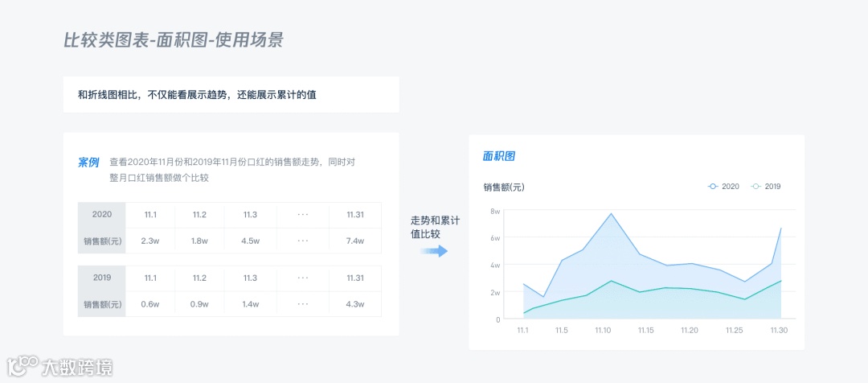Viewport: 868px width, 383px height.
Task: Select the '0.9w' sales value
Action: pos(199,304)
